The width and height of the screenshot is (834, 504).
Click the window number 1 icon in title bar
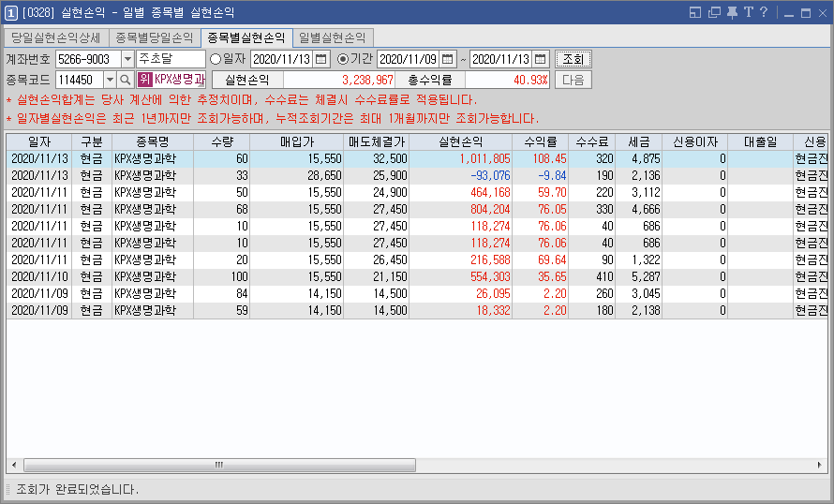coord(10,12)
